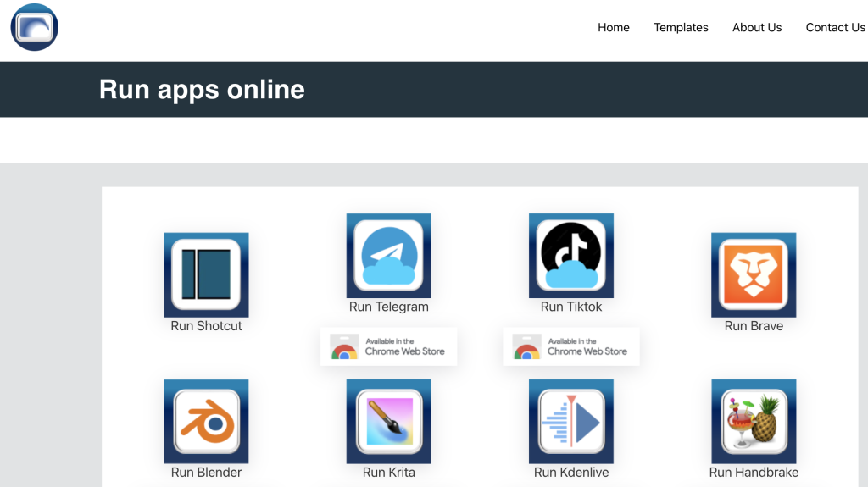Viewport: 868px width, 487px height.
Task: Open the Blender app icon
Action: [206, 421]
